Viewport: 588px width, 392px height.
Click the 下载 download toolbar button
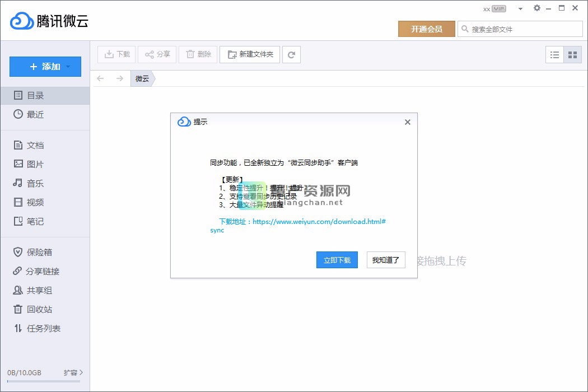tap(116, 54)
